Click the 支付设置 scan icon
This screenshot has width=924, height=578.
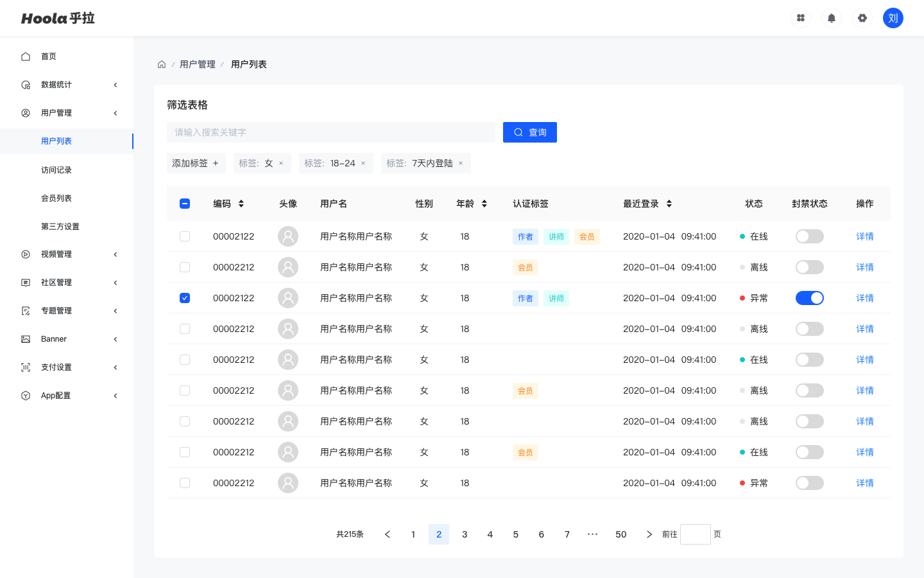[x=26, y=367]
